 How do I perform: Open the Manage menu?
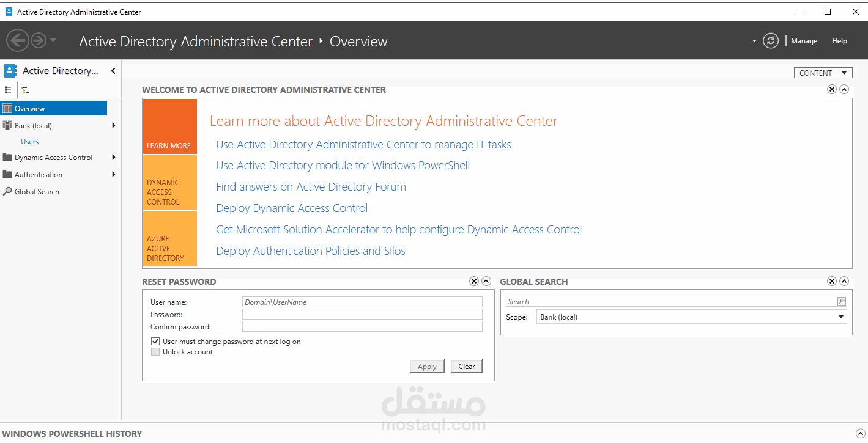coord(804,41)
